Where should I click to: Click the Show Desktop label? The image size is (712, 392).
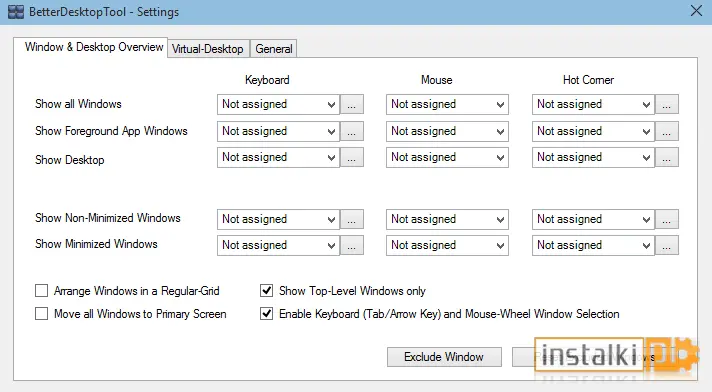(x=69, y=160)
